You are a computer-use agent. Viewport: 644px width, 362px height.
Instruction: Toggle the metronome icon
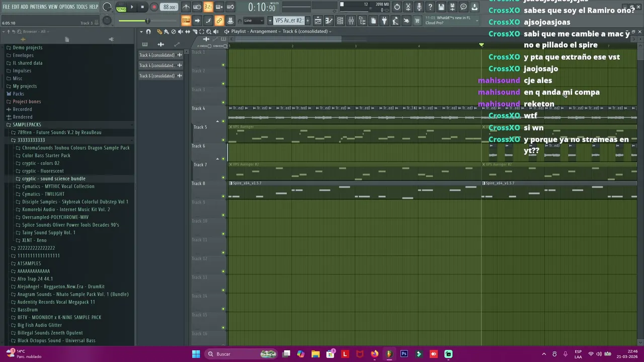[x=186, y=7]
